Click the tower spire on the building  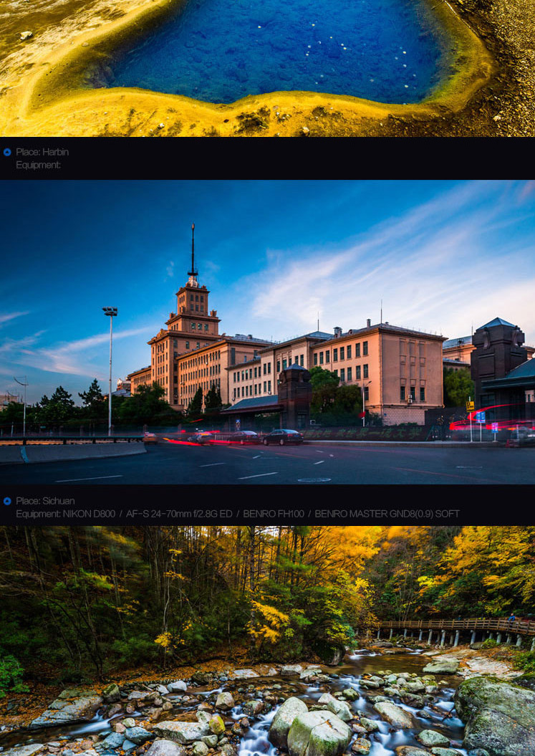pyautogui.click(x=192, y=251)
